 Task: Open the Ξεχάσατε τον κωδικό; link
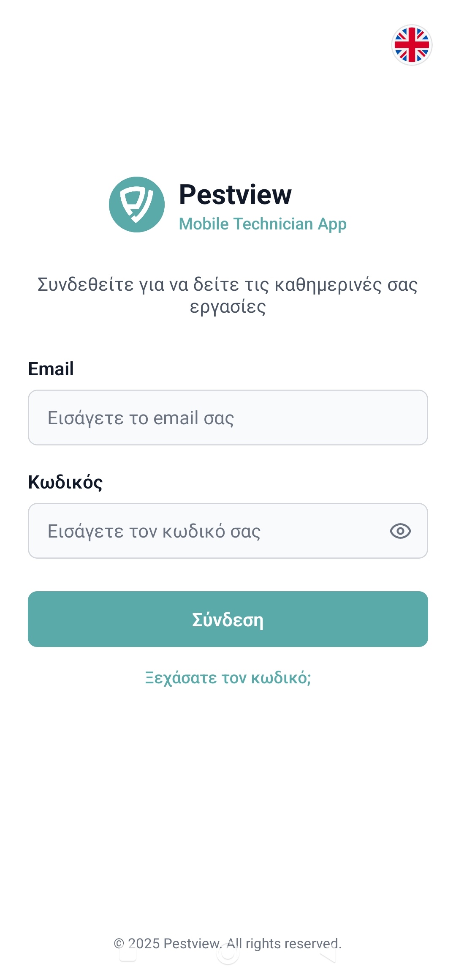pyautogui.click(x=228, y=677)
